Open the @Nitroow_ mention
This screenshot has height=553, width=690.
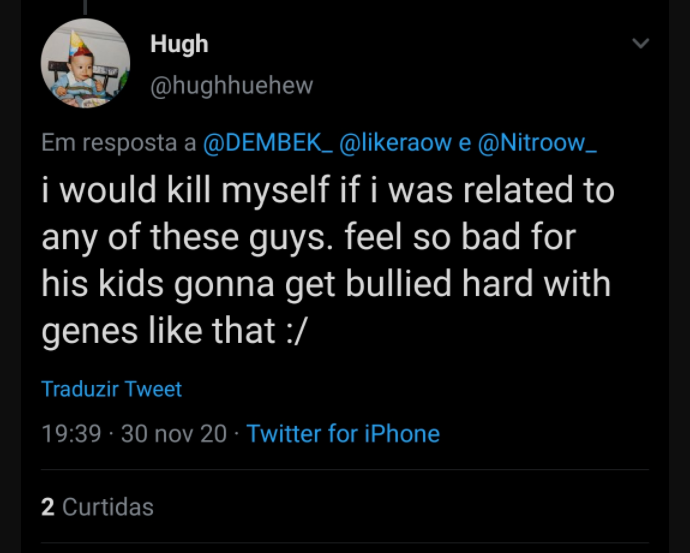point(537,143)
